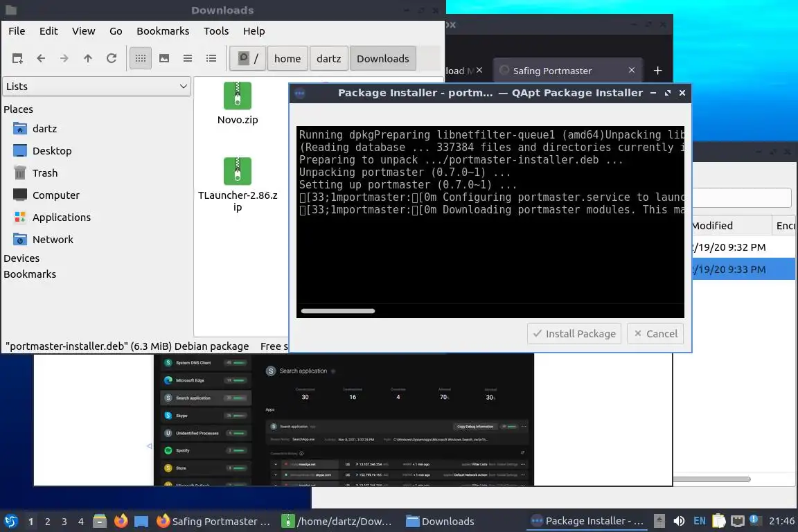Click the EN keyboard layout indicator
The width and height of the screenshot is (798, 532).
(700, 522)
